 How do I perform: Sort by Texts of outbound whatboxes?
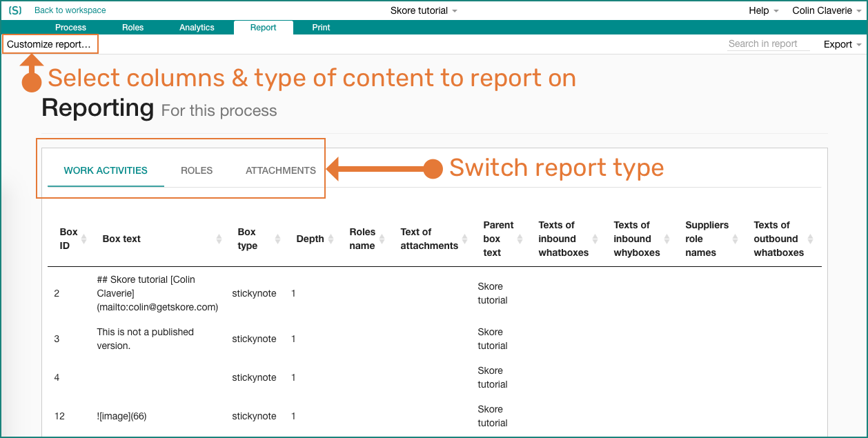coord(784,239)
